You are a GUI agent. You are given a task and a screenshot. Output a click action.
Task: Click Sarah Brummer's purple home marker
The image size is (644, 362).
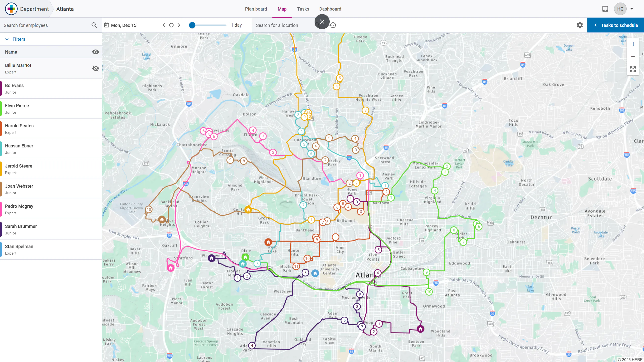212,258
